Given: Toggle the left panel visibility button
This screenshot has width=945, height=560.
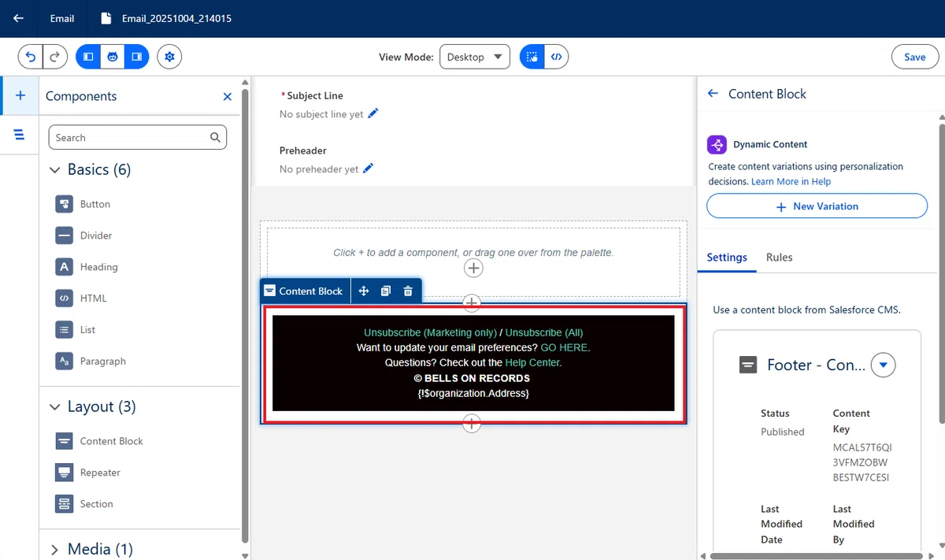Looking at the screenshot, I should [88, 57].
